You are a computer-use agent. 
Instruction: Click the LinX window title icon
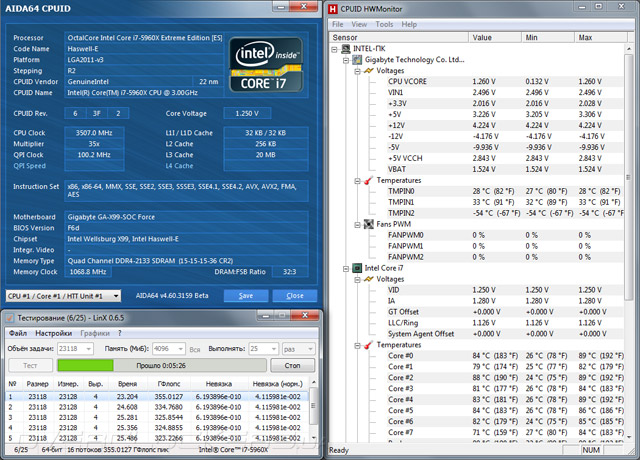(x=10, y=318)
